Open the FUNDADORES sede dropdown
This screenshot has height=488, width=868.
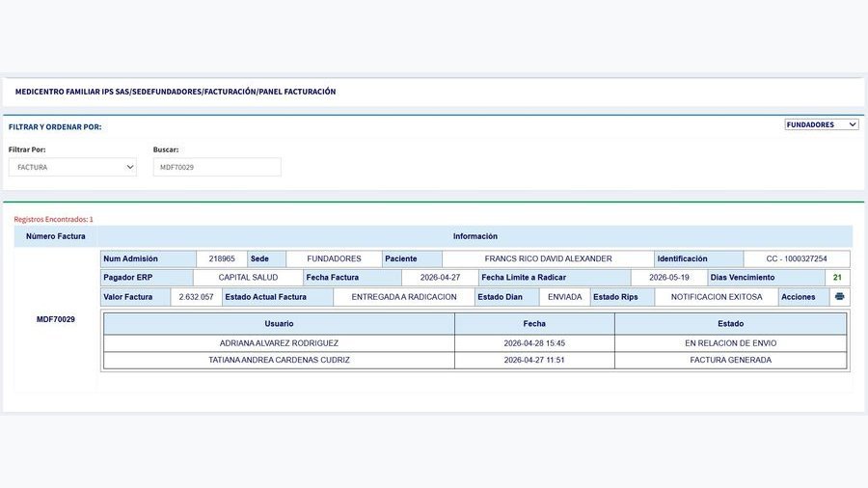tap(822, 124)
